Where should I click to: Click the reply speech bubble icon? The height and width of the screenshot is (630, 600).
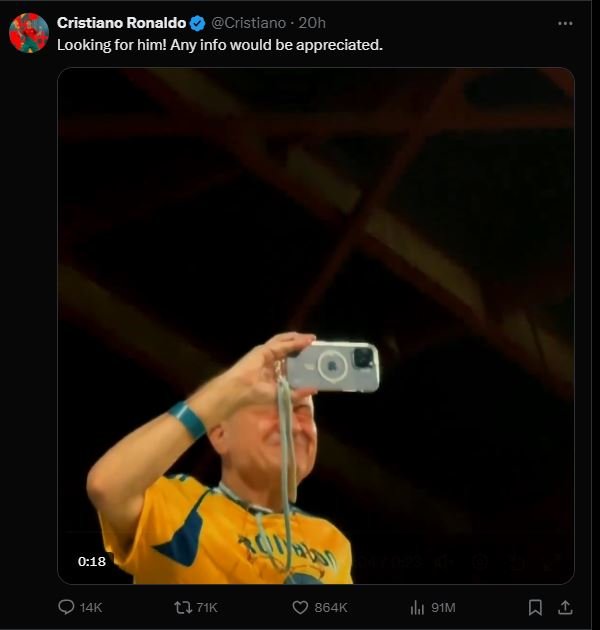coord(67,607)
